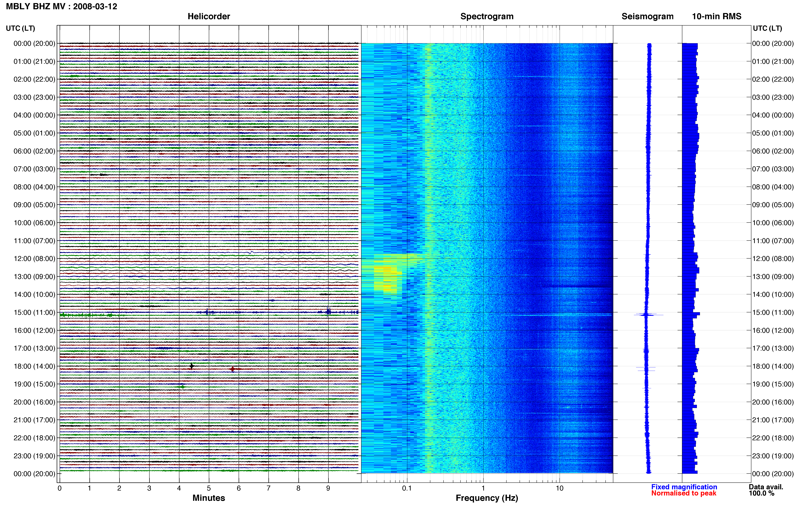Click left time label '15:00 (11:00)'
This screenshot has width=812, height=508.
pos(34,312)
